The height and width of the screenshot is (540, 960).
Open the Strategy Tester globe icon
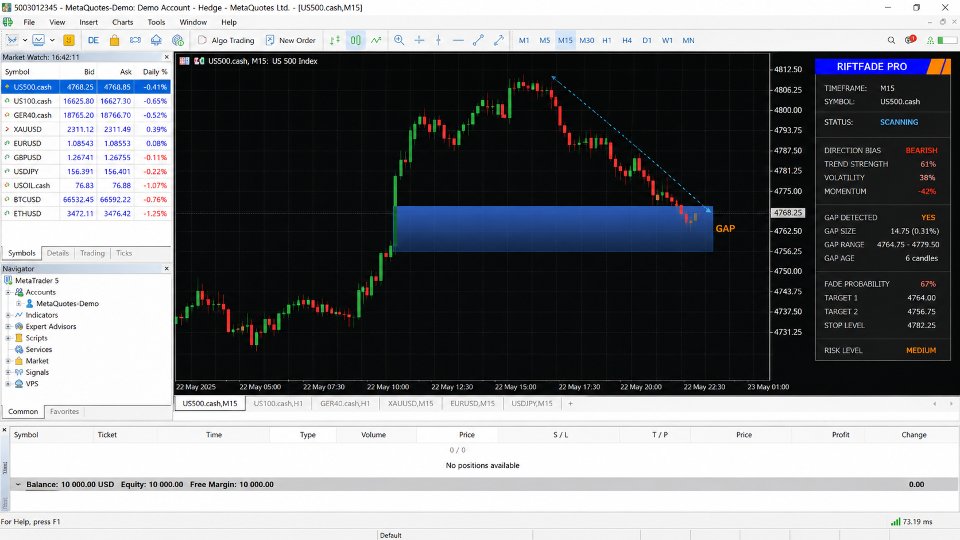click(x=178, y=40)
